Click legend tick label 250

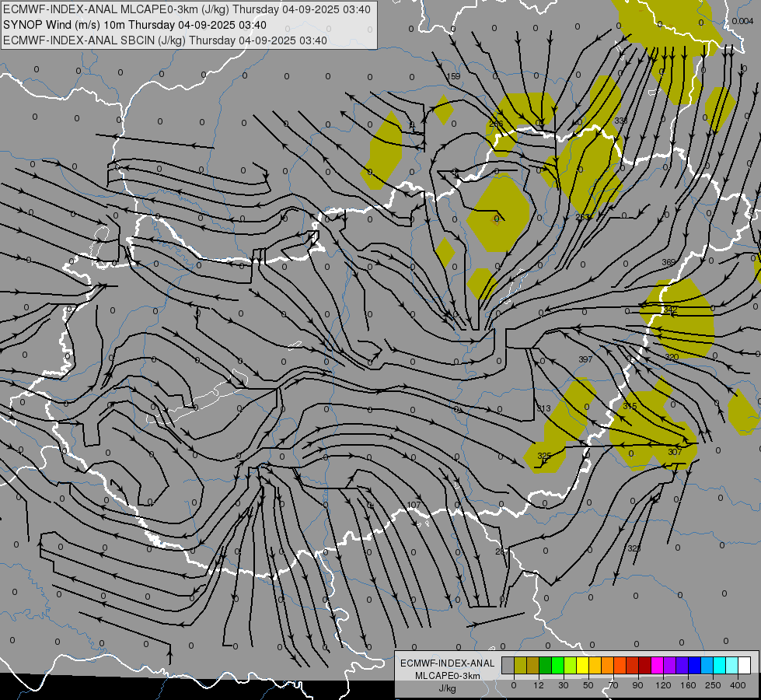pyautogui.click(x=713, y=685)
